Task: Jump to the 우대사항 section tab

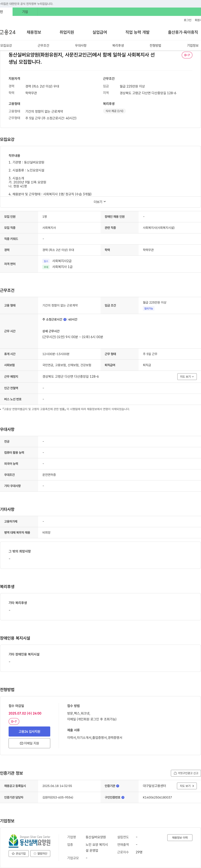Action: [81, 45]
